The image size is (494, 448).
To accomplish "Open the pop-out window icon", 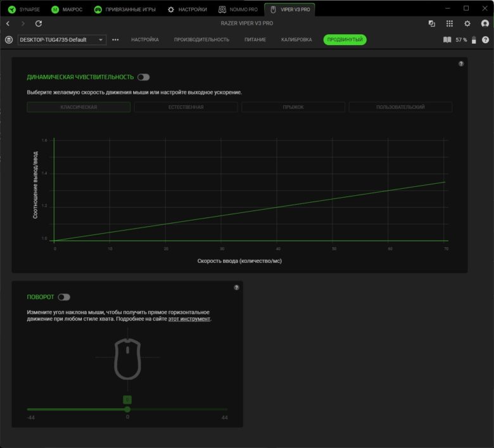I will (432, 23).
